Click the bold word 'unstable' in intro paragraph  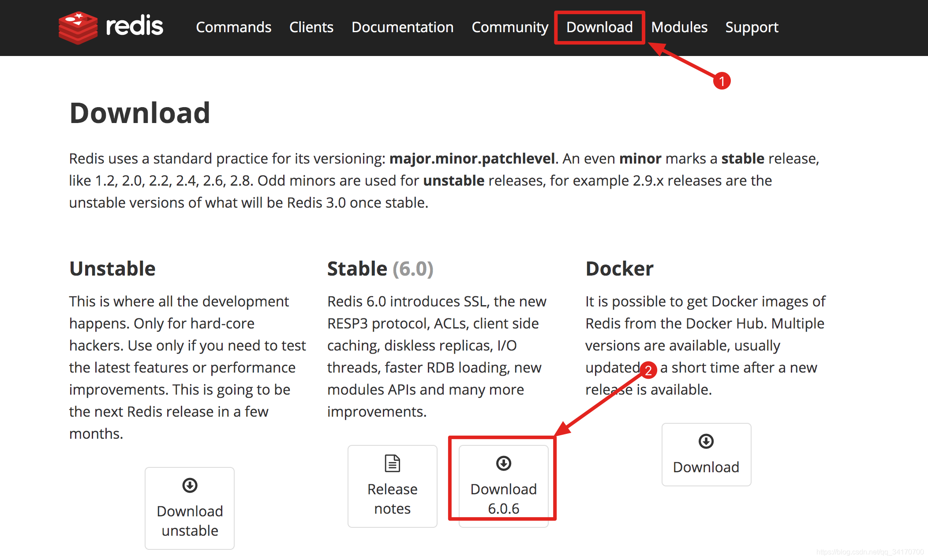pyautogui.click(x=454, y=181)
